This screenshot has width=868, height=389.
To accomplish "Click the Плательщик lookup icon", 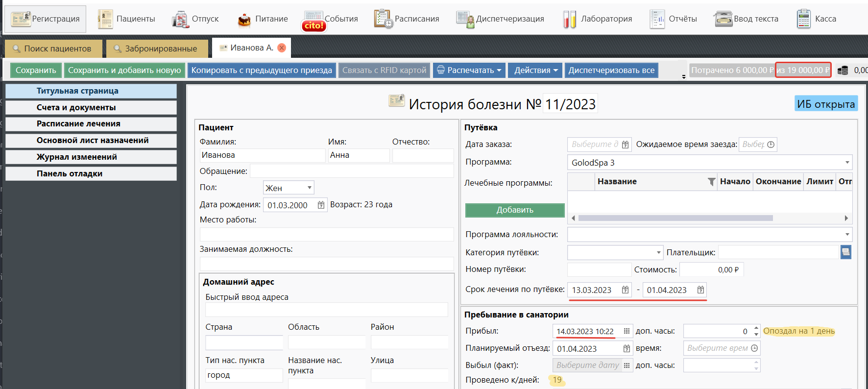I will click(x=845, y=252).
